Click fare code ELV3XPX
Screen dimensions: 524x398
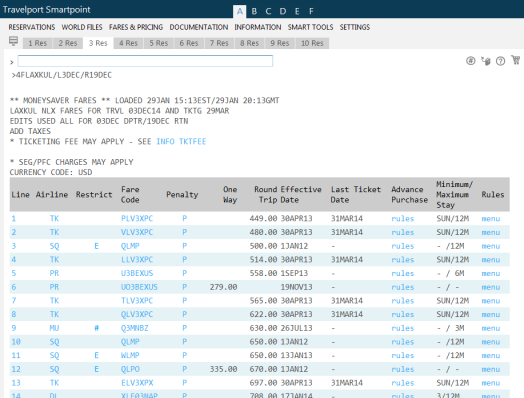point(137,383)
